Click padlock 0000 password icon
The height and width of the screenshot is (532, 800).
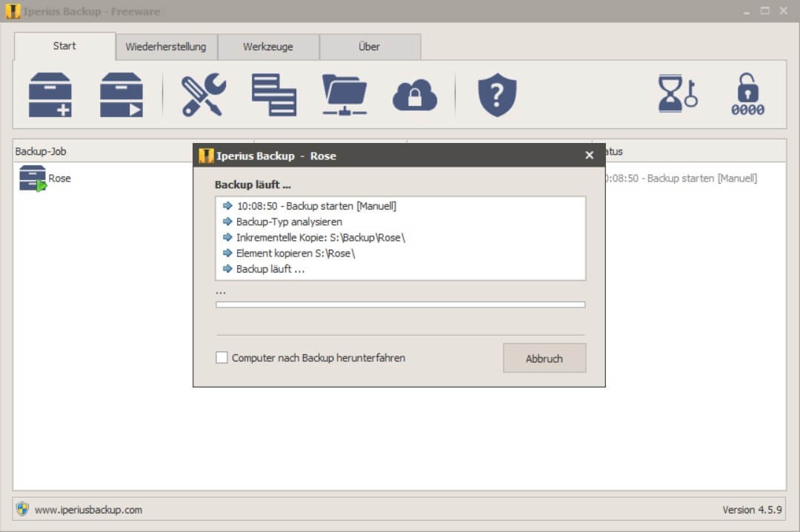click(747, 95)
